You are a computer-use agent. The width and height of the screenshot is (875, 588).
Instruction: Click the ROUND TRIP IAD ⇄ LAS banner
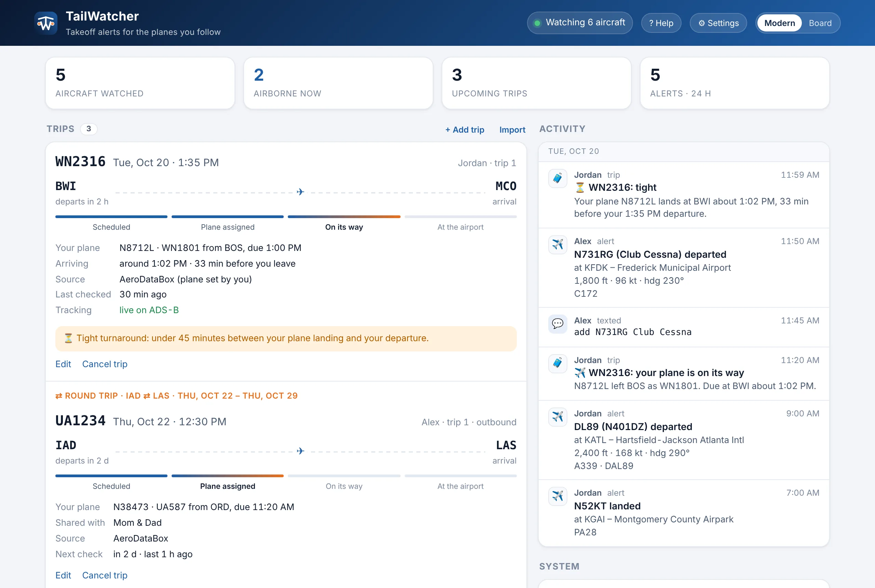[x=177, y=396]
